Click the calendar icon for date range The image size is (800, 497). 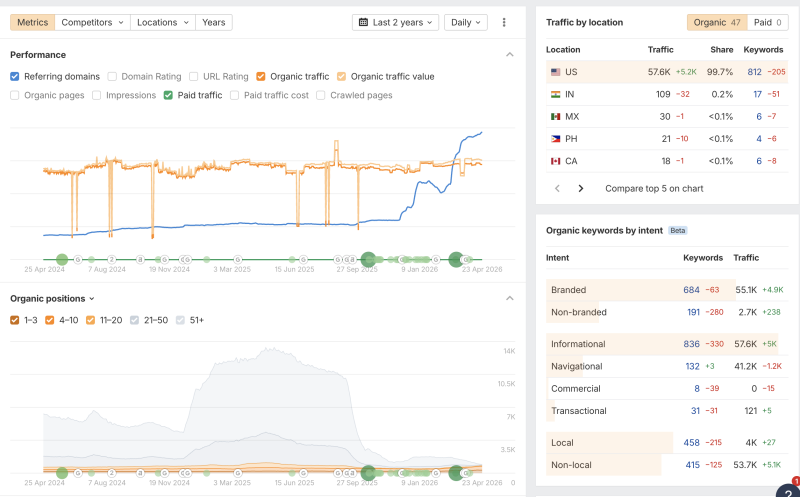point(363,22)
